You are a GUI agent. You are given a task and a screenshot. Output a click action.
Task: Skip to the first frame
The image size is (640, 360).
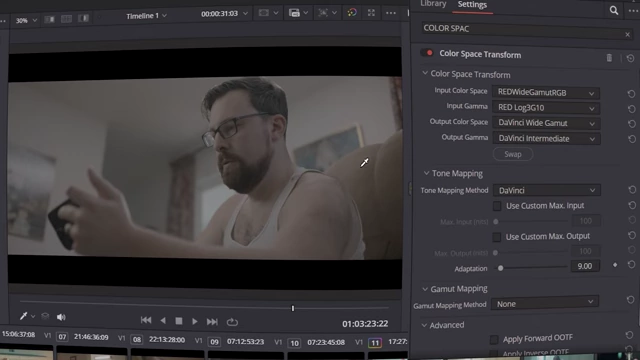[146, 320]
